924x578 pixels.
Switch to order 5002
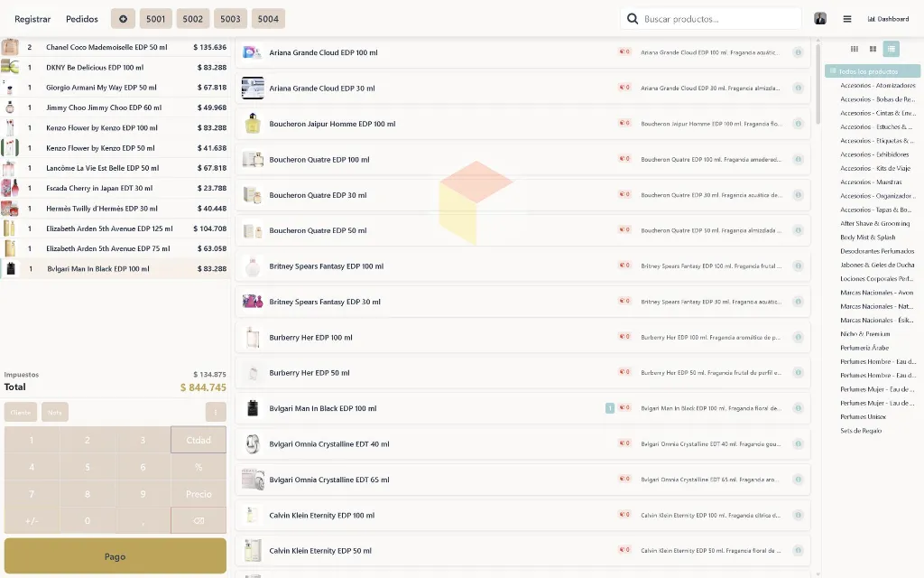[193, 19]
